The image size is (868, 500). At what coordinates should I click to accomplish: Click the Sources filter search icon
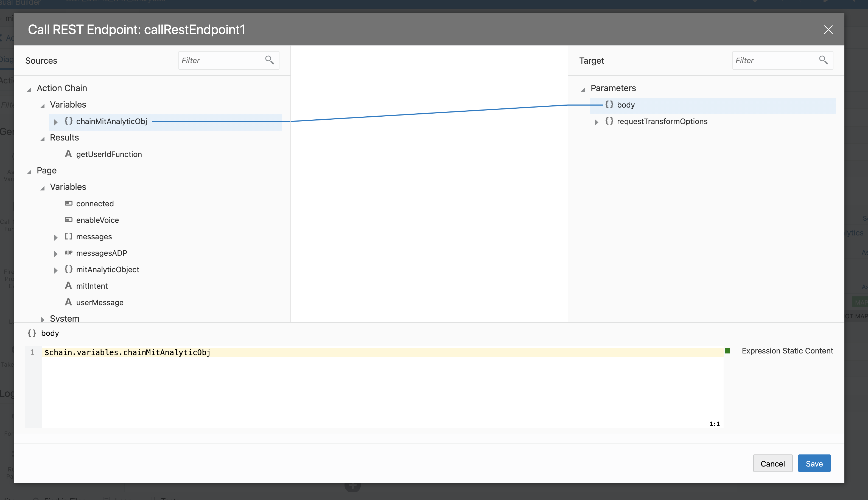pos(269,60)
